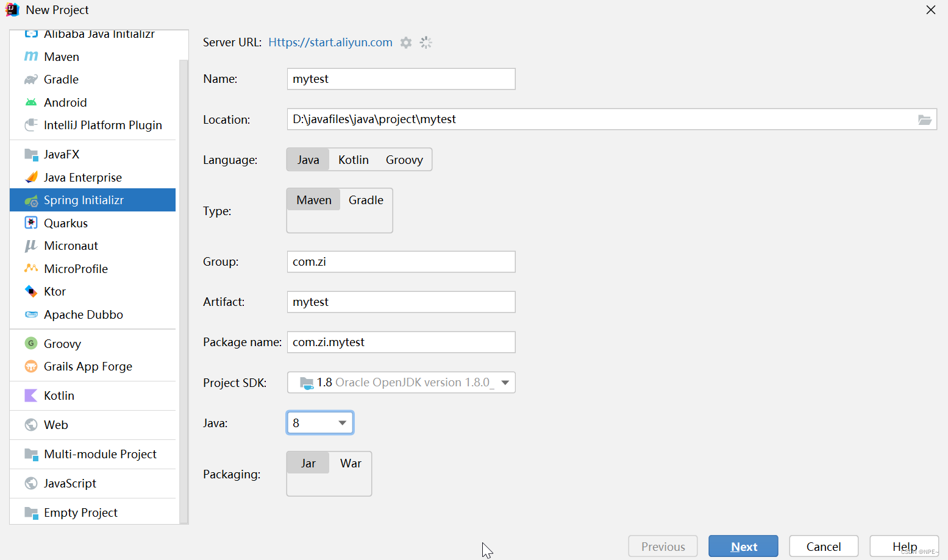This screenshot has width=948, height=560.
Task: Click the Gradle elephant icon
Action: (x=31, y=80)
